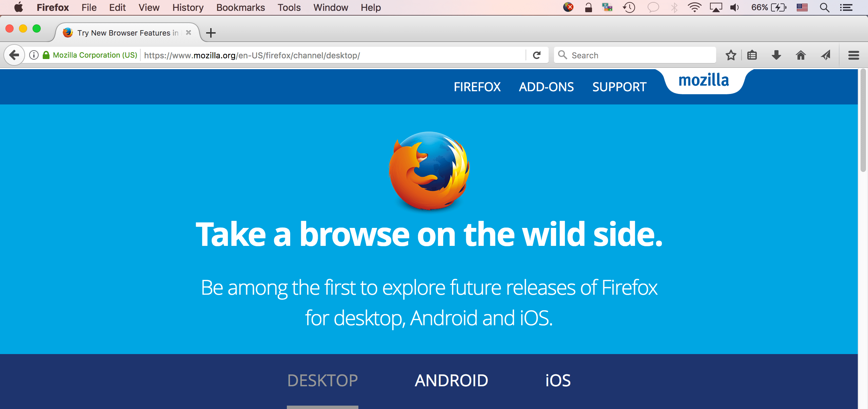Open a new tab with plus button
The image size is (868, 409).
(211, 33)
